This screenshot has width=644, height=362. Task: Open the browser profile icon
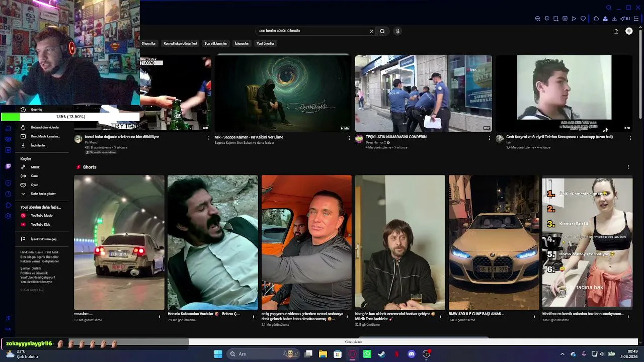605,19
